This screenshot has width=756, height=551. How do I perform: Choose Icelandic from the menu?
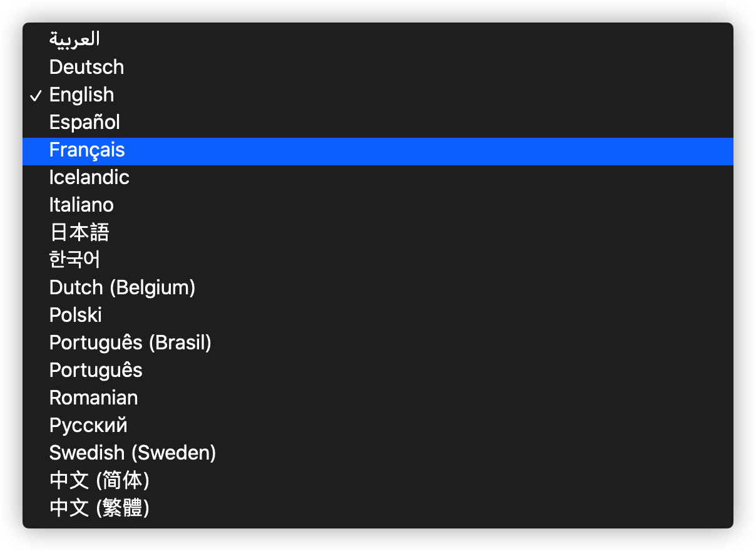377,177
